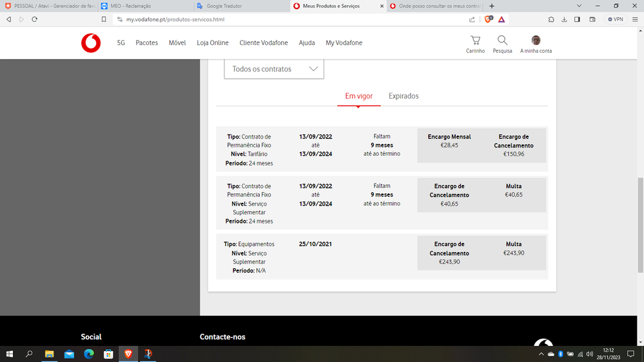Reload the page with the refresh button
The width and height of the screenshot is (644, 362).
click(x=34, y=19)
